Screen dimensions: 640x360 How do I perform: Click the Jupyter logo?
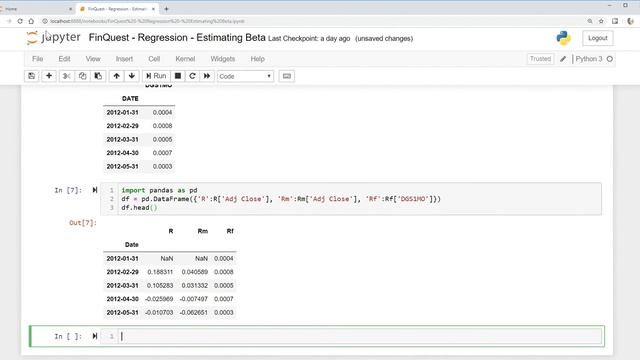tap(53, 38)
